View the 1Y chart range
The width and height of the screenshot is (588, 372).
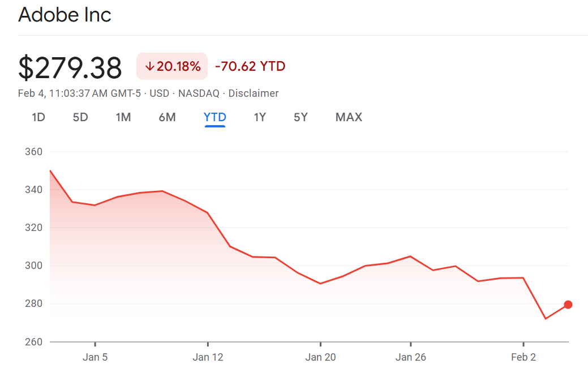[260, 117]
